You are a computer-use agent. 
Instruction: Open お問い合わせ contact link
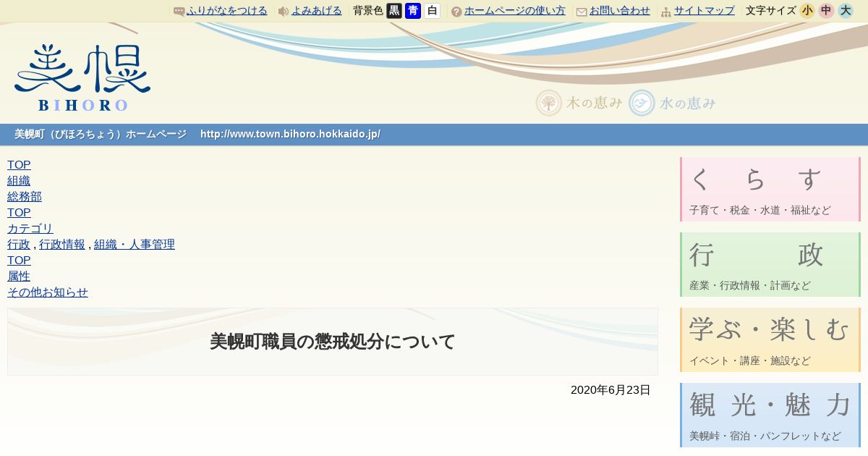620,11
